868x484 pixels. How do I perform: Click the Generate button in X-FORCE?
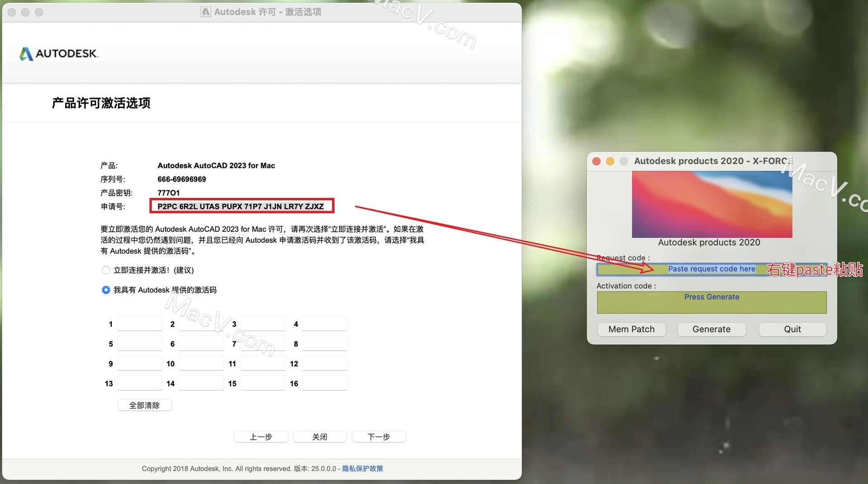712,329
